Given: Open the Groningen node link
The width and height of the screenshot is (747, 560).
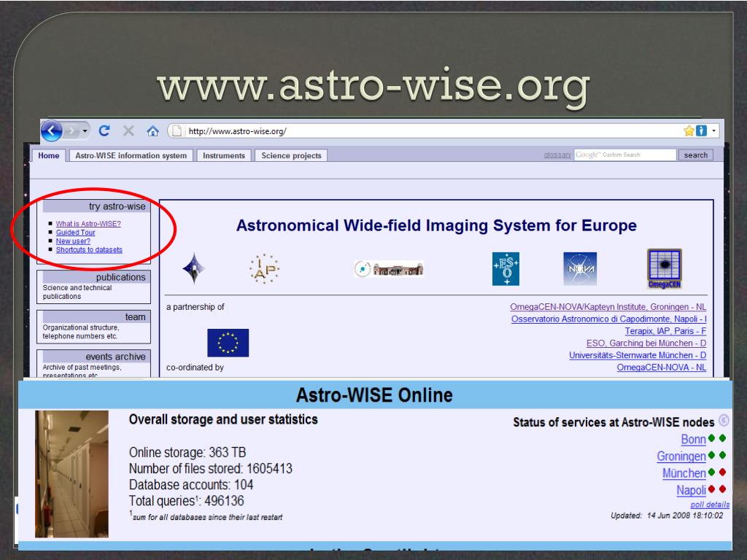Looking at the screenshot, I should [x=681, y=456].
